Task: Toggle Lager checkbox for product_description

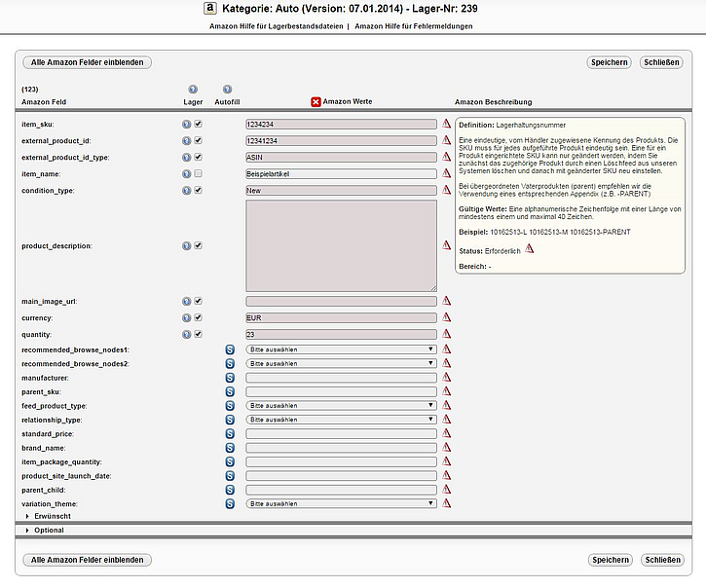Action: 198,245
